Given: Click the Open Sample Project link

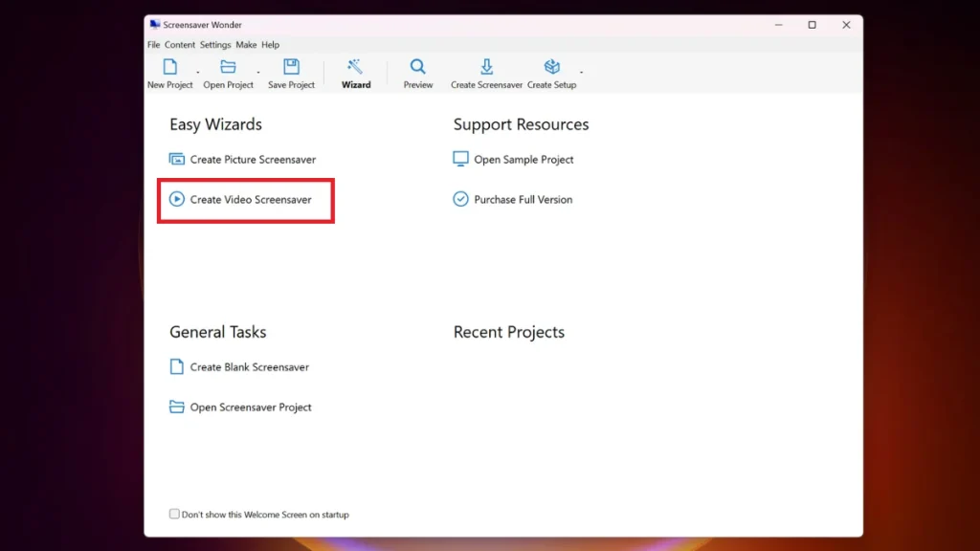Looking at the screenshot, I should pos(523,160).
